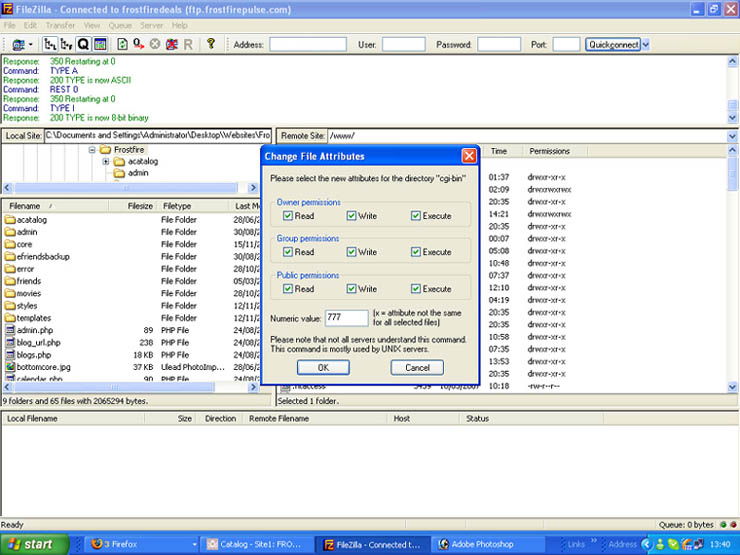Viewport: 740px width, 555px height.
Task: Open the Site Manager dropdown arrow
Action: click(31, 45)
